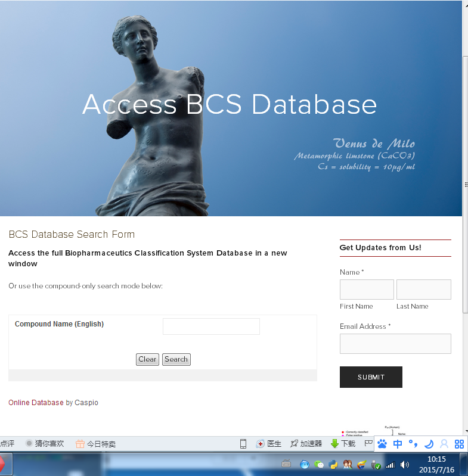Click the Last Name input field
This screenshot has height=476, width=468.
point(424,290)
